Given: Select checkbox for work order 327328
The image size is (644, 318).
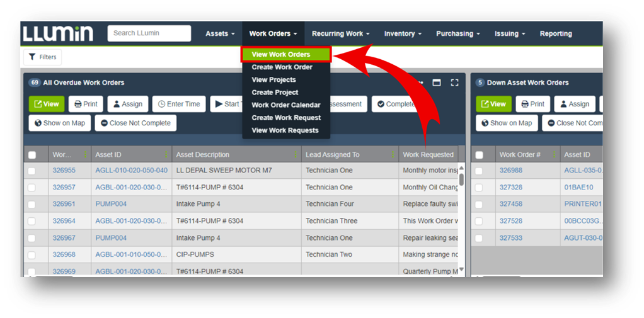Looking at the screenshot, I should click(479, 188).
